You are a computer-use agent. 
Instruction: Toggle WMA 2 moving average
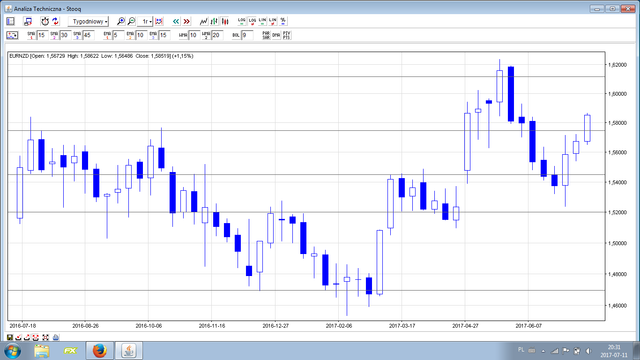[x=206, y=35]
